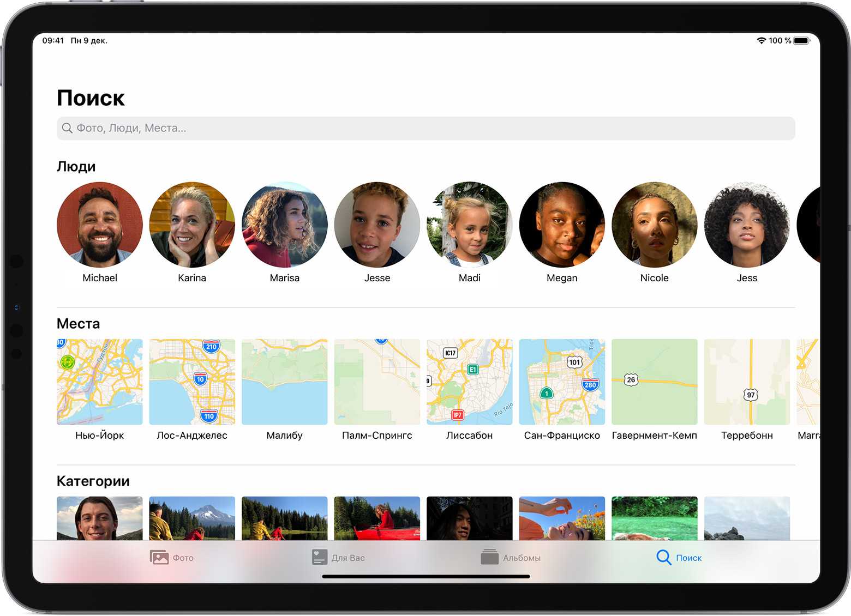This screenshot has width=851, height=616.
Task: Tap the Nicole name label
Action: [x=654, y=278]
